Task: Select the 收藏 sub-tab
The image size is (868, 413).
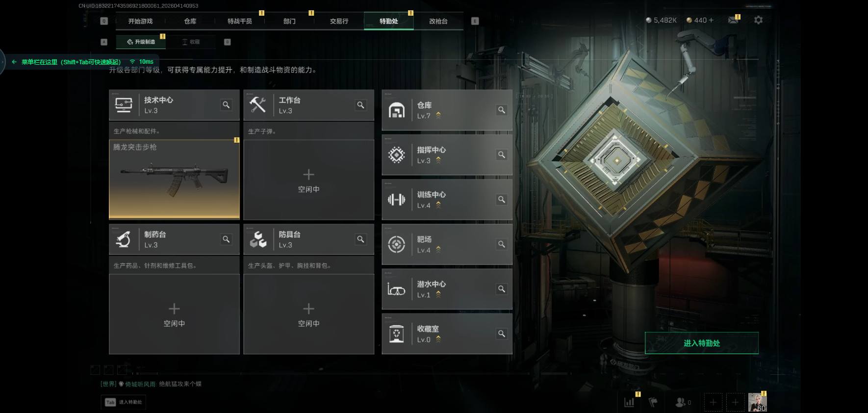Action: tap(191, 42)
